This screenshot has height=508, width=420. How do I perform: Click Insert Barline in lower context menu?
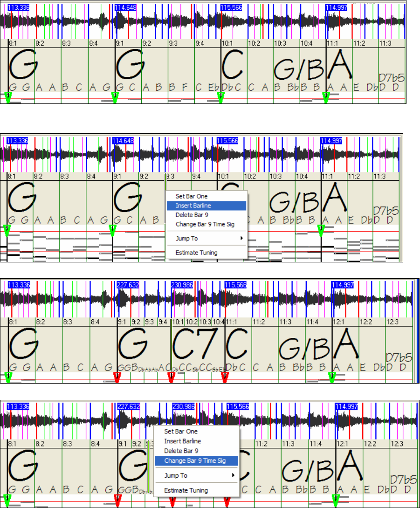[182, 441]
